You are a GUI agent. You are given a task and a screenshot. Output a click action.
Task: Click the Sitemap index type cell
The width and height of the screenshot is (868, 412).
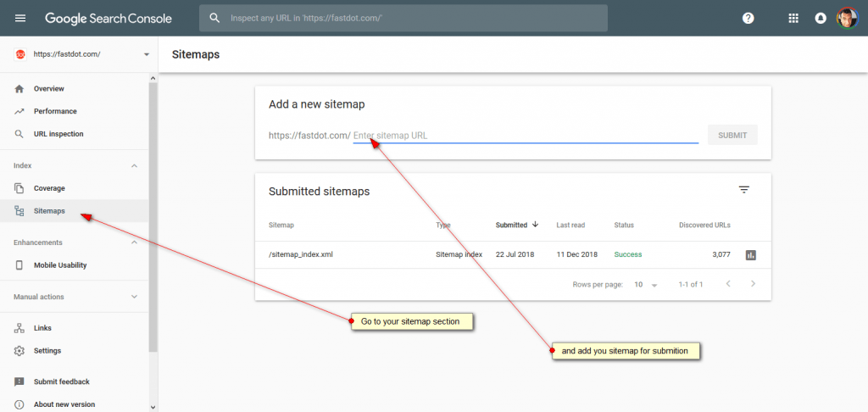pyautogui.click(x=459, y=254)
